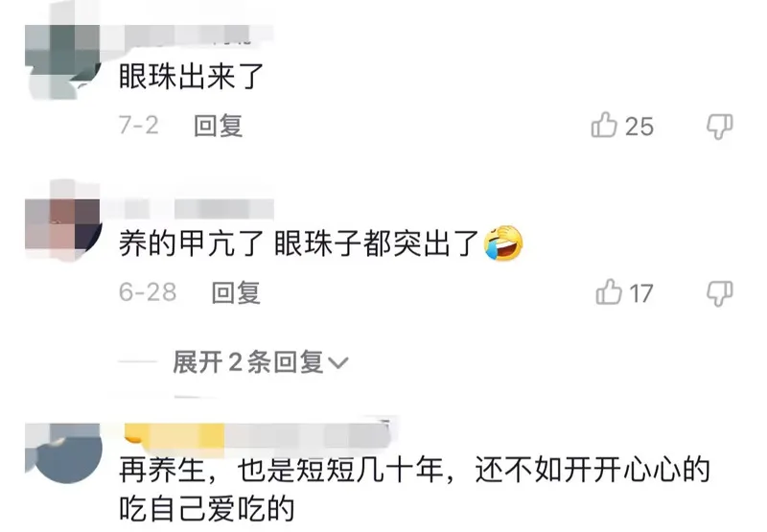Click the like count 25
767x532 pixels.
click(639, 127)
